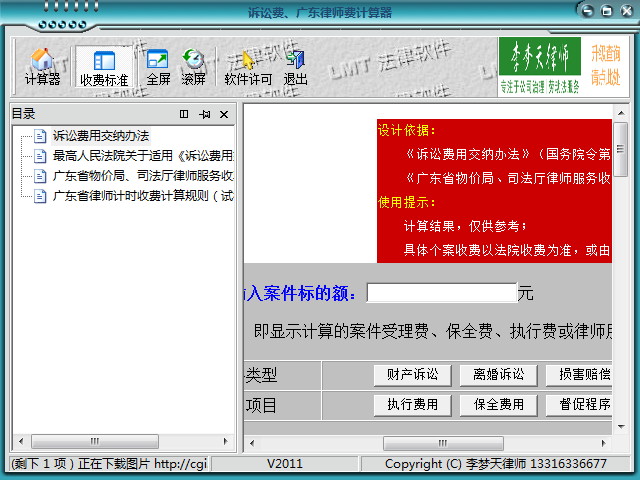The height and width of the screenshot is (480, 640).
Task: Click the 案件标的额 amount input field
Action: pyautogui.click(x=442, y=293)
